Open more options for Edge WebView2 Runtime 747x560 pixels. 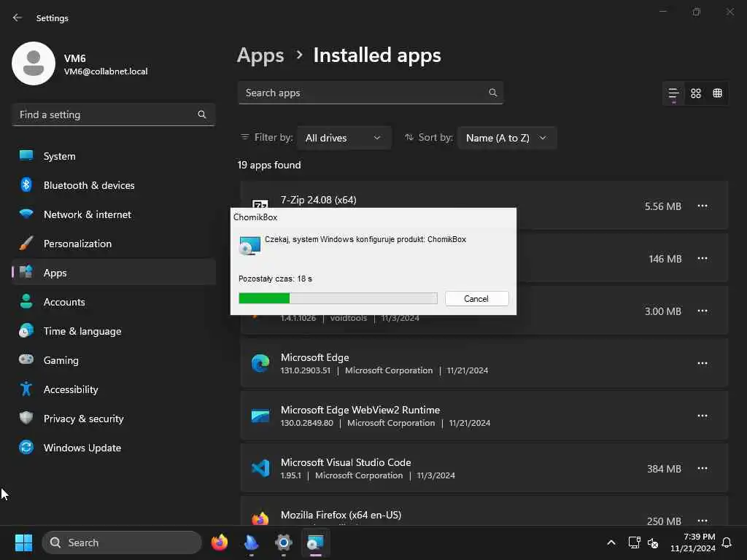click(x=703, y=416)
